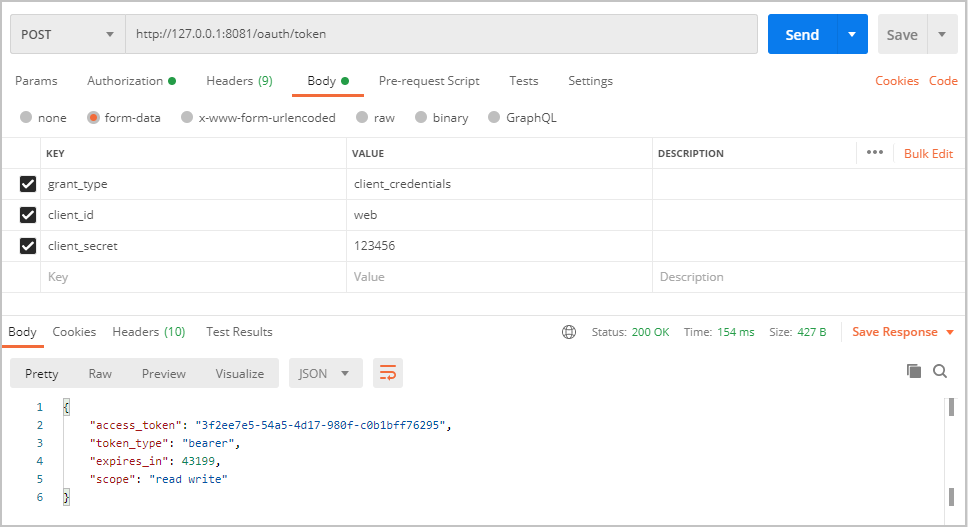Image resolution: width=968 pixels, height=527 pixels.
Task: Expand the Save button dropdown arrow
Action: coord(942,34)
